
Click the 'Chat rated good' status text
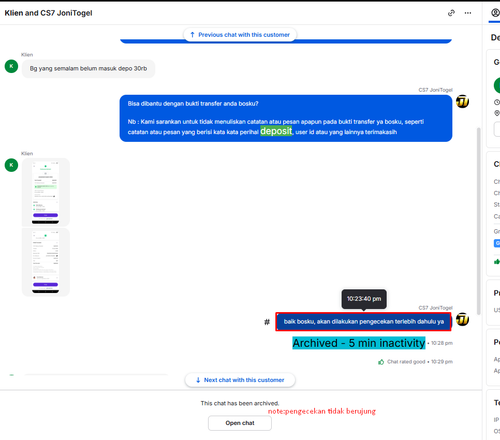click(406, 362)
